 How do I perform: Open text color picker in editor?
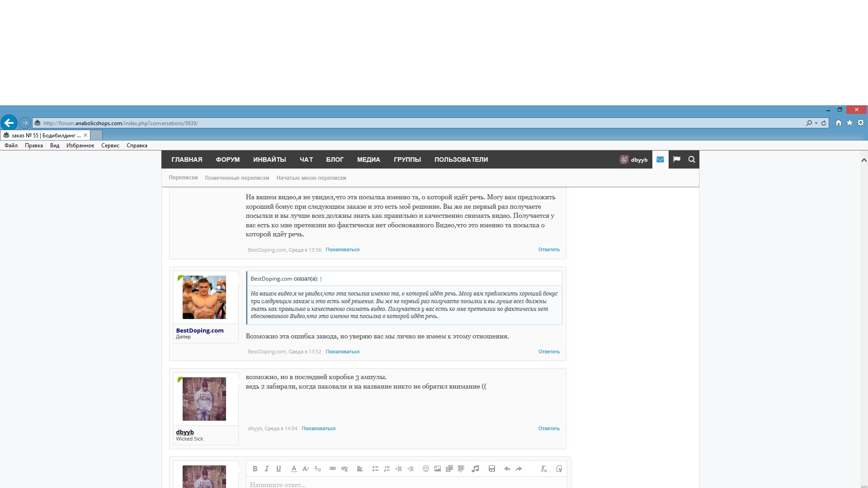(294, 469)
